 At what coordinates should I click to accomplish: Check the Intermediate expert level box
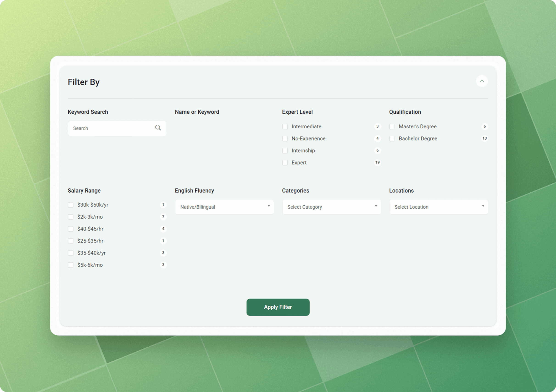(285, 127)
